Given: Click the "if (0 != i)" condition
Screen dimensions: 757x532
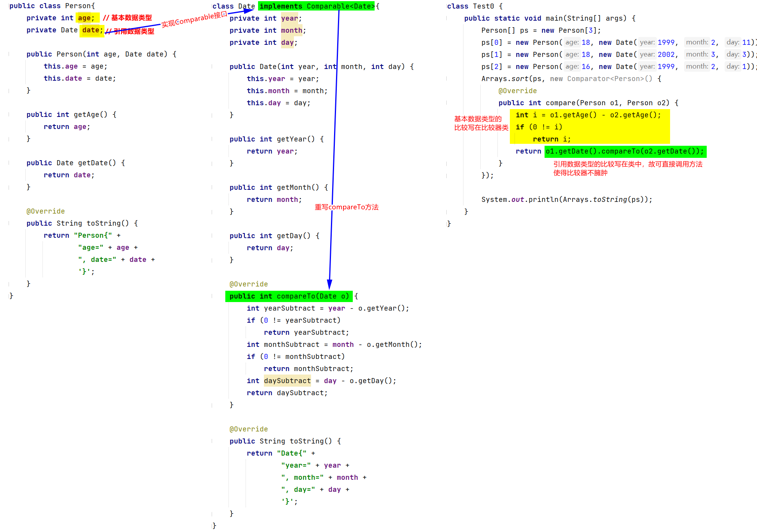Looking at the screenshot, I should click(539, 127).
